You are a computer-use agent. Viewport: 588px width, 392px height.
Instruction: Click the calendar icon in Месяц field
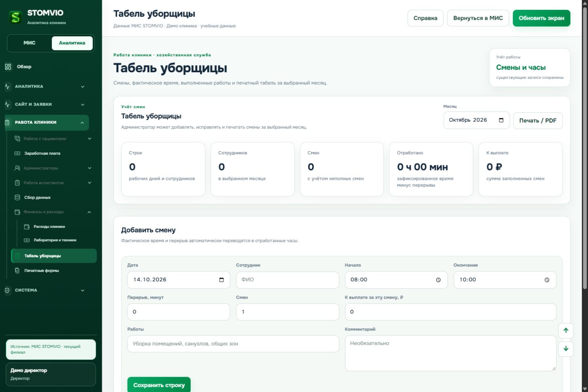[501, 120]
